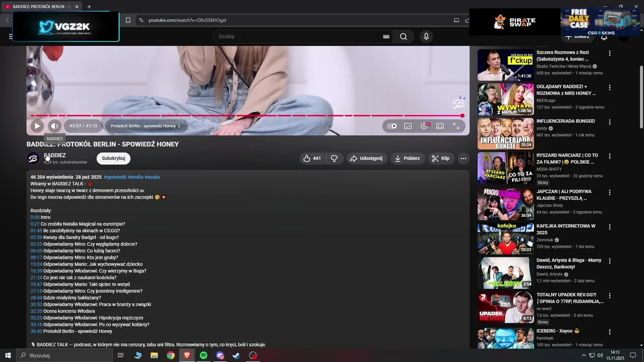The width and height of the screenshot is (644, 362).
Task: Open Szczera Rozmowa z Rezi thumbnail
Action: (x=506, y=65)
